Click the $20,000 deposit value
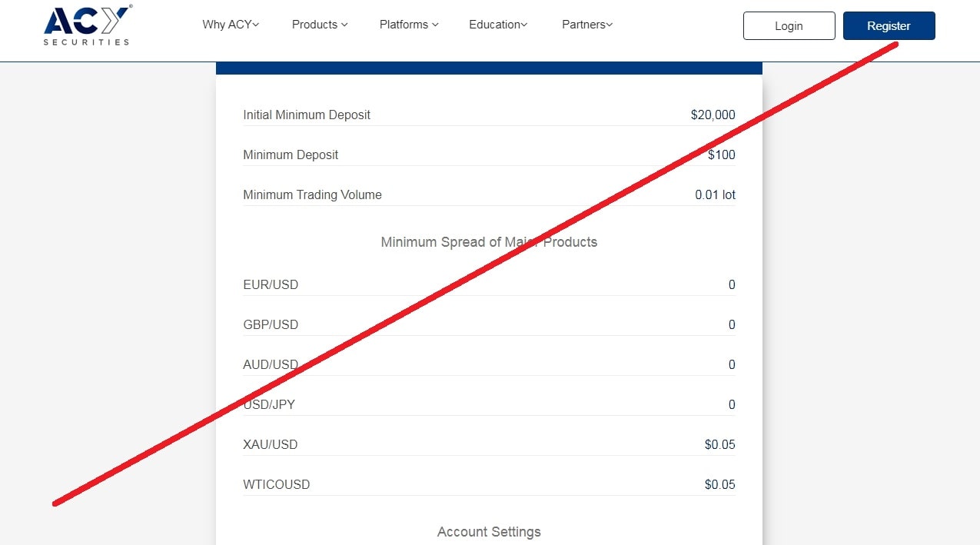Image resolution: width=980 pixels, height=545 pixels. 713,115
